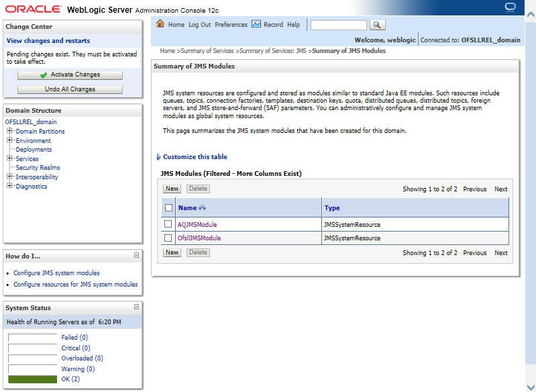Click the ORACLE logo text

point(33,9)
